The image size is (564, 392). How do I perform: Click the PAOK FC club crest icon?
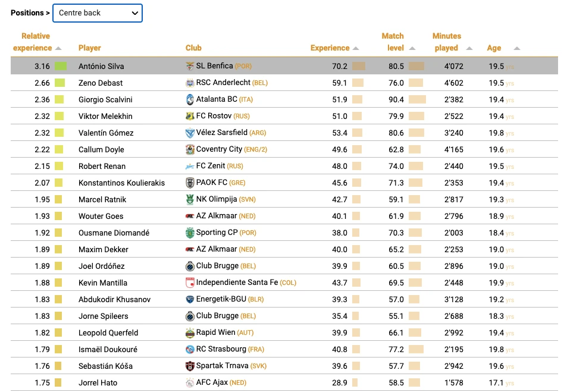pos(190,183)
